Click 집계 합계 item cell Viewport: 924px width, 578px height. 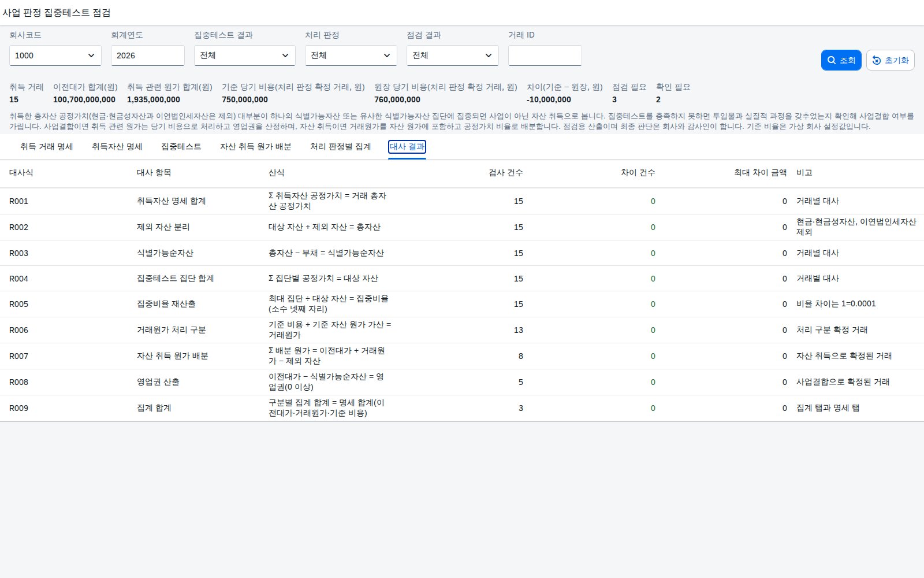coord(154,408)
